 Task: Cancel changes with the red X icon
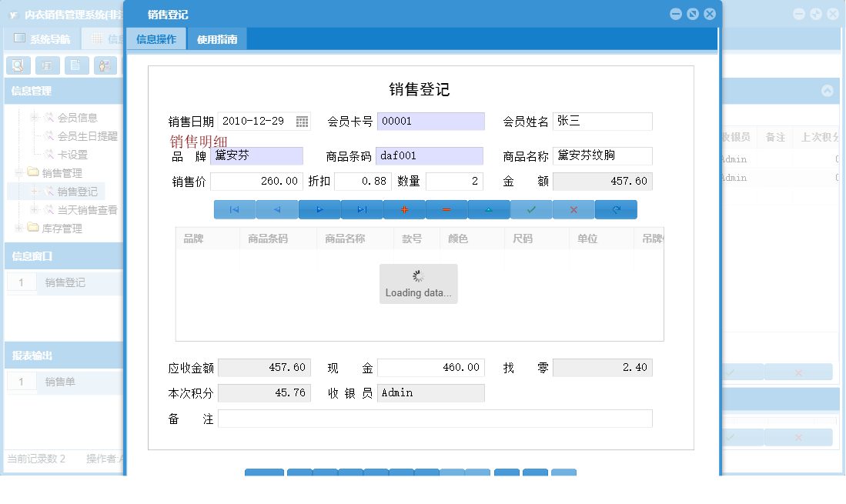tap(573, 209)
